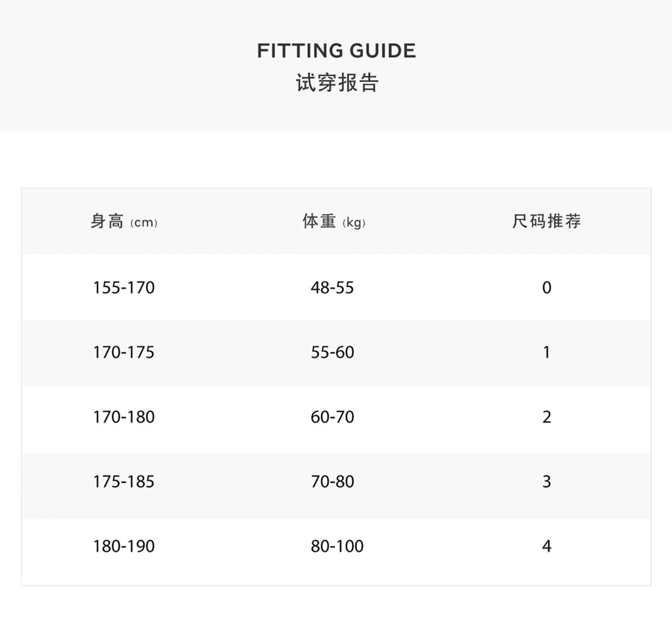This screenshot has width=672, height=627.
Task: Select the 70-80 weight cell
Action: point(332,482)
